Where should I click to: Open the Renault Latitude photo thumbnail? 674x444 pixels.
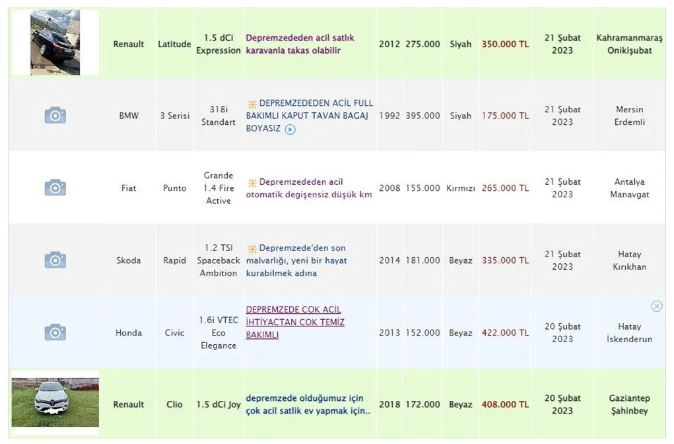(x=55, y=43)
